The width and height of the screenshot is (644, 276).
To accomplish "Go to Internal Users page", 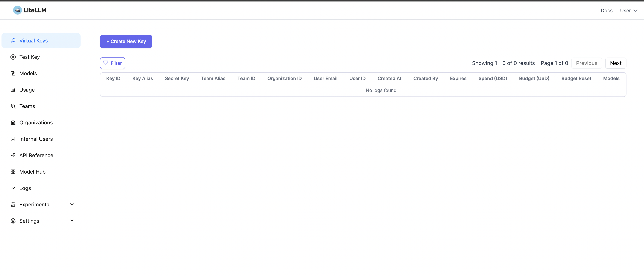I will point(36,139).
